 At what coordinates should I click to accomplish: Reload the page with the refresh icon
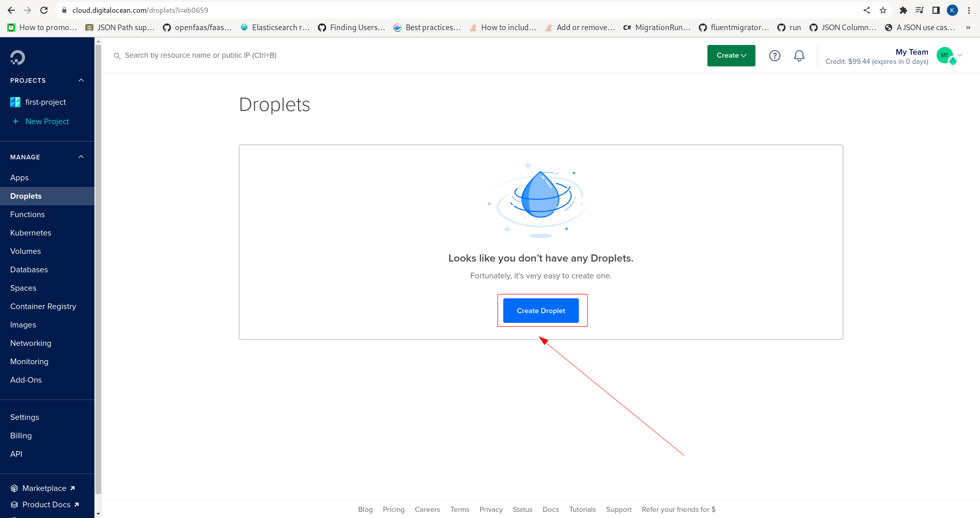tap(44, 10)
